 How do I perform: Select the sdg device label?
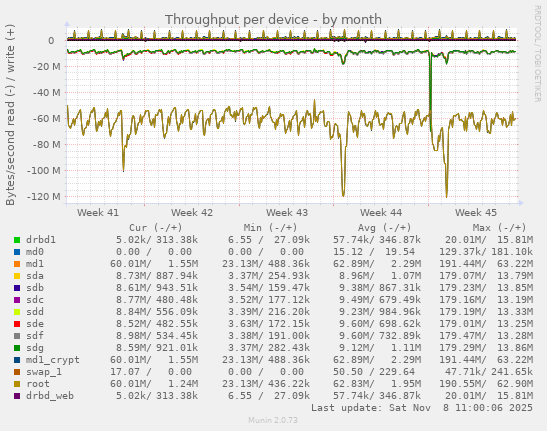click(35, 348)
